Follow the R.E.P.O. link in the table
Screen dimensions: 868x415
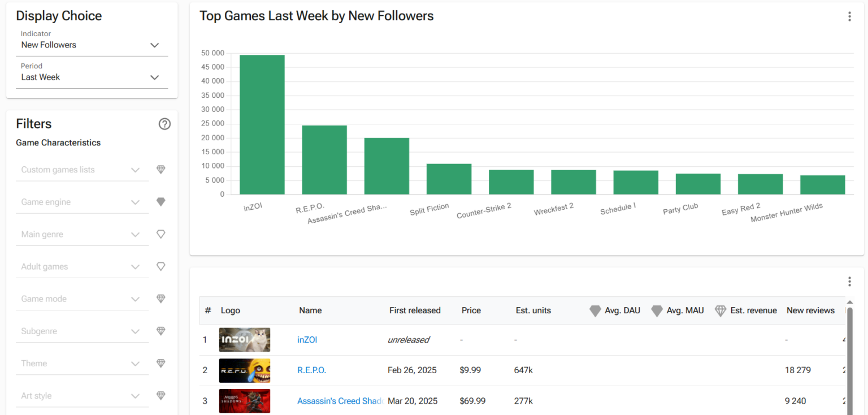click(311, 370)
